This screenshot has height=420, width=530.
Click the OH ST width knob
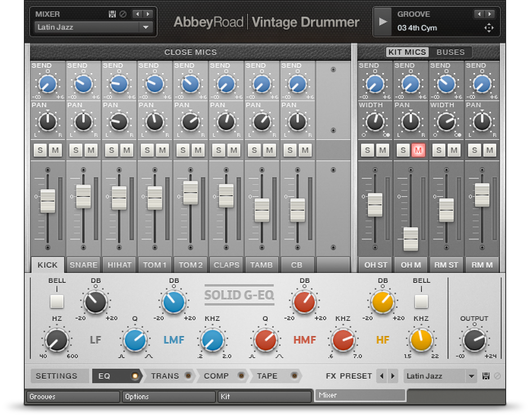[x=375, y=122]
